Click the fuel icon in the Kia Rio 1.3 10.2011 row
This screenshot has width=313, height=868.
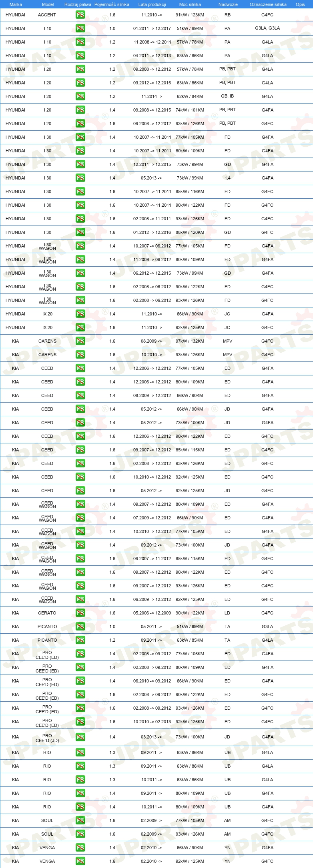click(80, 780)
